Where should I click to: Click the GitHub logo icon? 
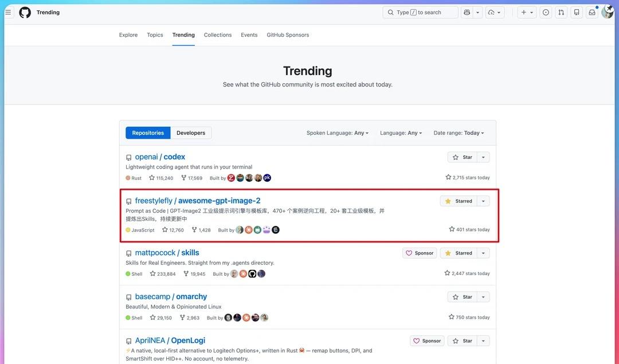(25, 12)
